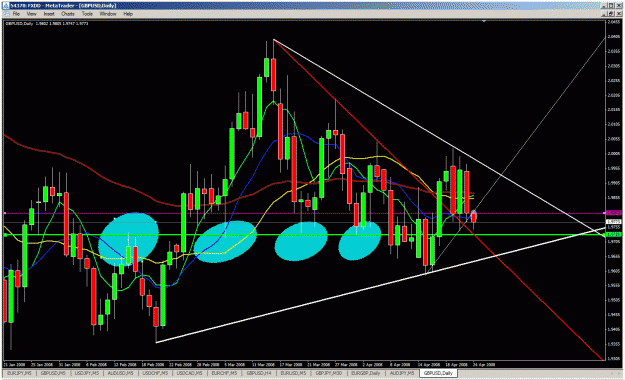Switch to the AUDJPY,M5 chart tab
625x380 pixels.
click(402, 373)
